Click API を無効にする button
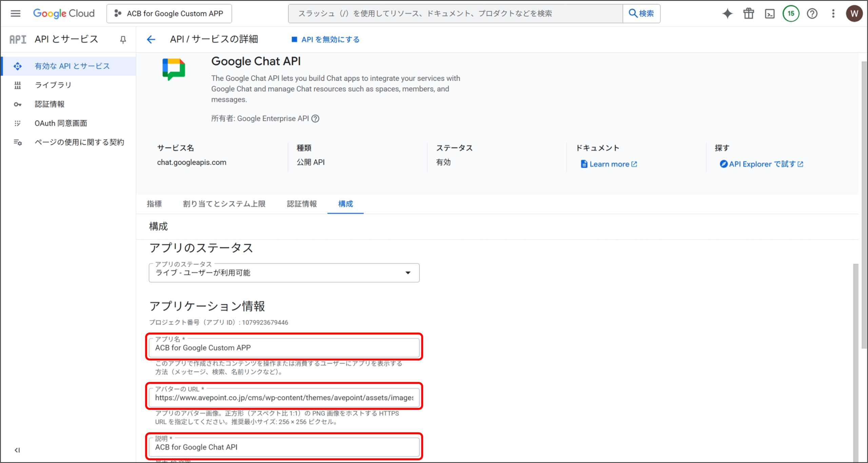This screenshot has height=463, width=868. [x=325, y=40]
